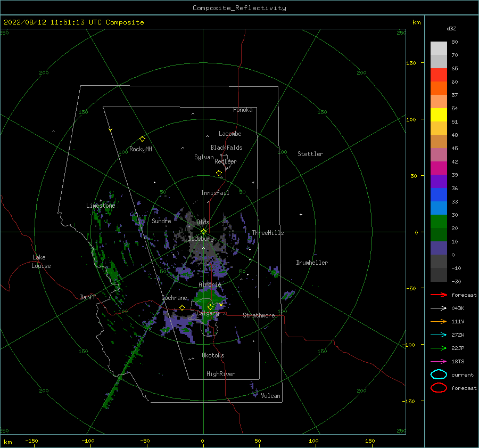Click the yellow diamond marker over Calgary
Screen dimensions: 479x448
(210, 307)
